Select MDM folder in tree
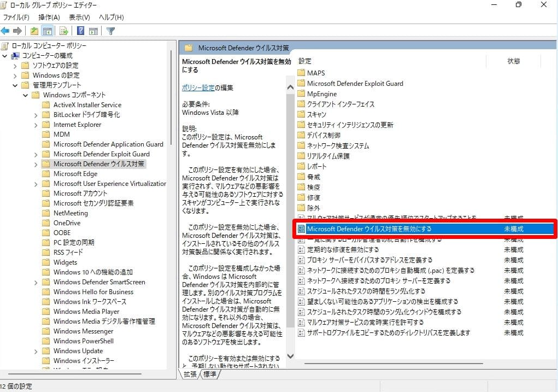 62,134
